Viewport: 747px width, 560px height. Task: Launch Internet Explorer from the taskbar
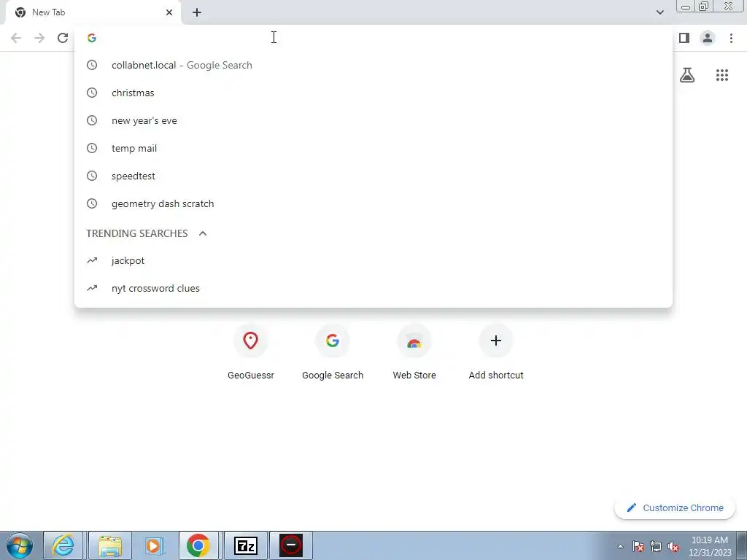pyautogui.click(x=63, y=545)
